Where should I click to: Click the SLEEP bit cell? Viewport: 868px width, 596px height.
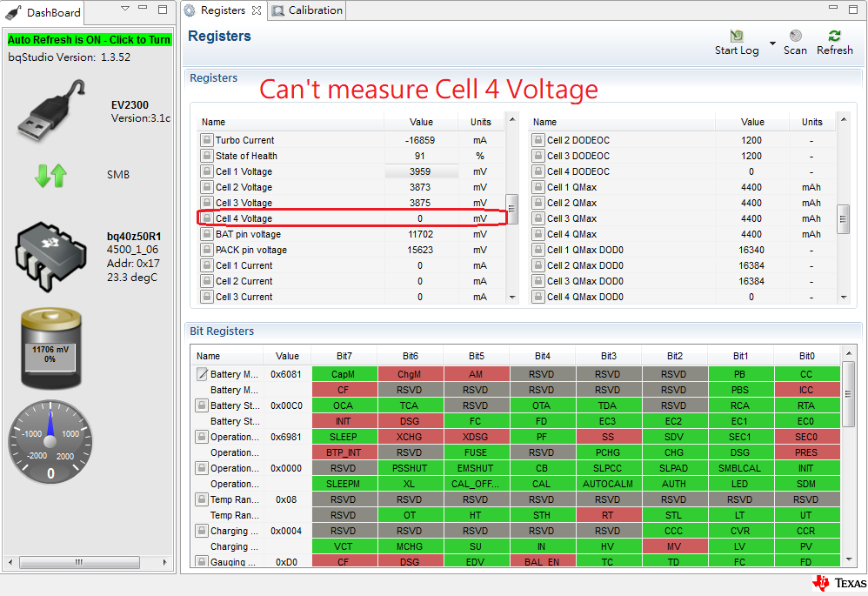point(344,437)
